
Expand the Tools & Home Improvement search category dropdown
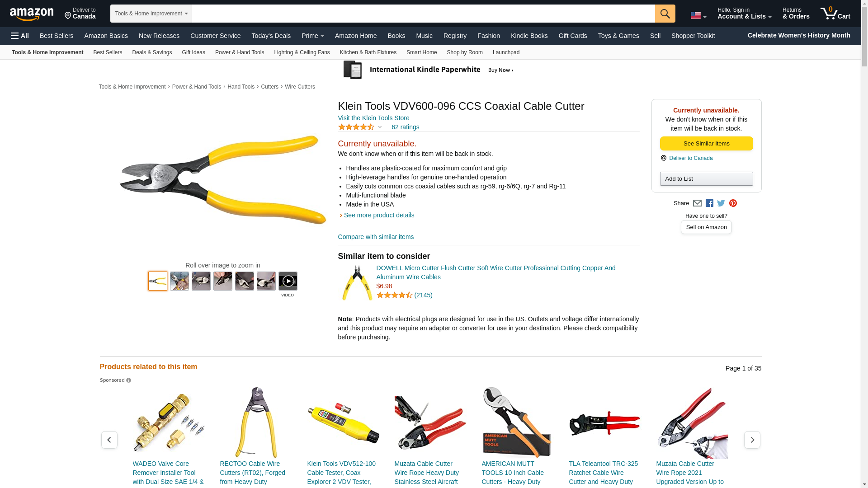tap(151, 14)
